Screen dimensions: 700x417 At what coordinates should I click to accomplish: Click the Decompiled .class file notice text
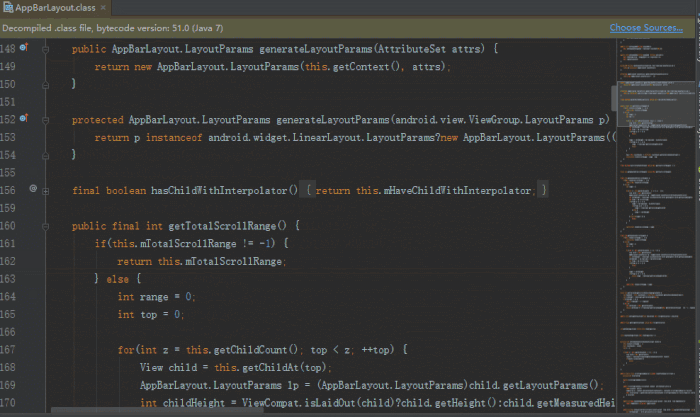tap(112, 28)
